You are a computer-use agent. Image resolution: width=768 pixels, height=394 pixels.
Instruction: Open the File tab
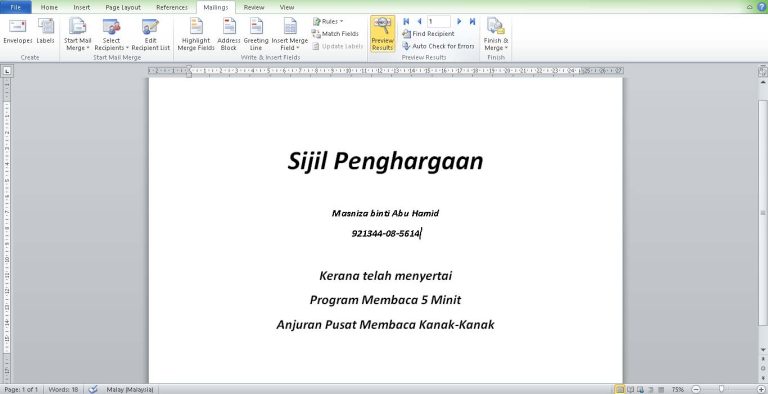[16, 7]
